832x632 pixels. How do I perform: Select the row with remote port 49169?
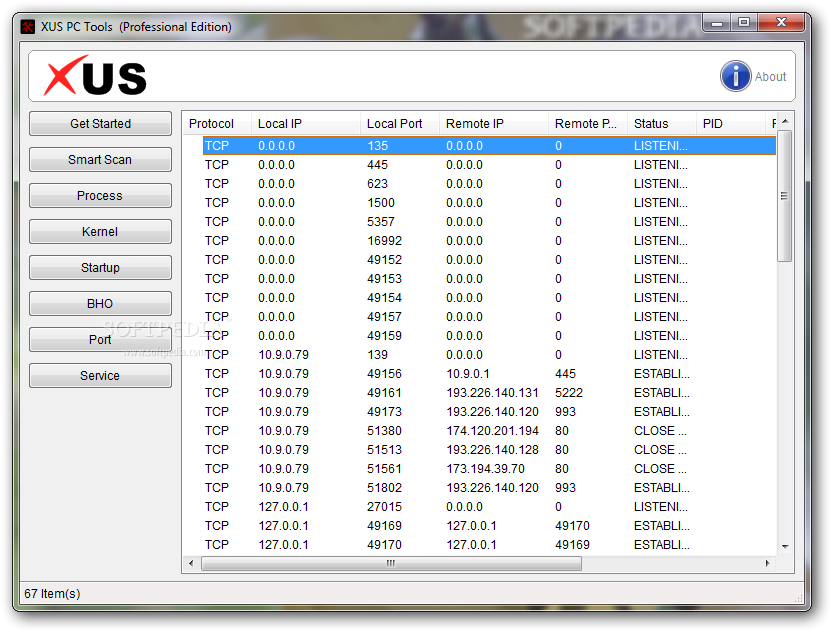[489, 545]
